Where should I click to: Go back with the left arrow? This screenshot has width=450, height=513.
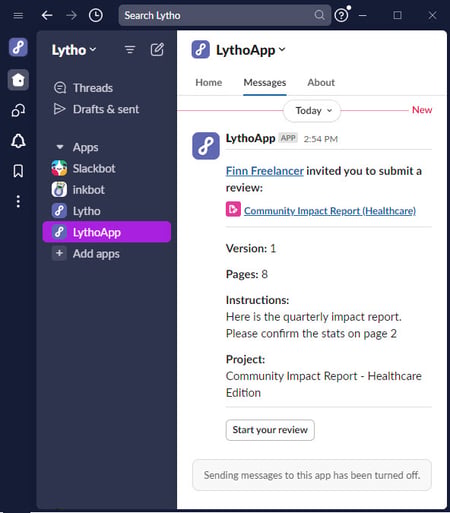point(47,15)
